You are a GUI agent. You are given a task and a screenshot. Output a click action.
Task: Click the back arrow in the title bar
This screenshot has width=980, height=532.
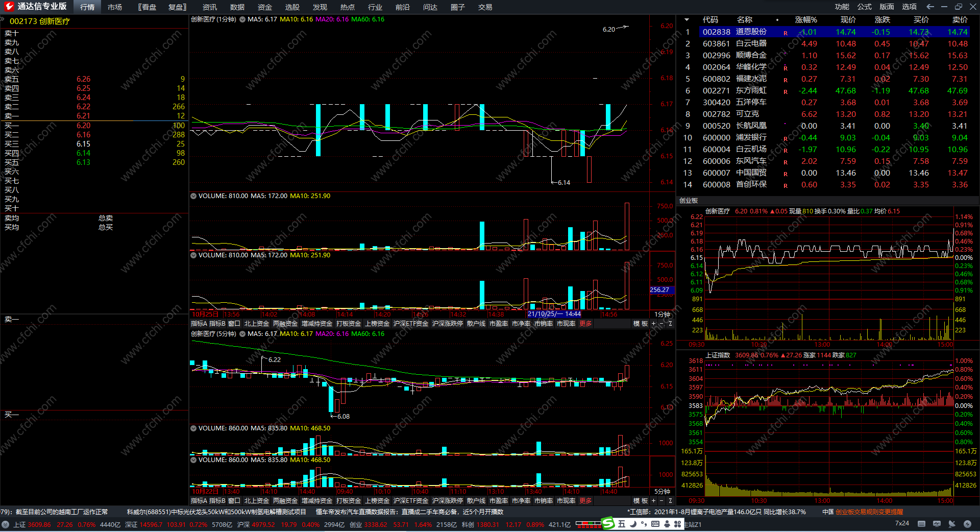[930, 7]
